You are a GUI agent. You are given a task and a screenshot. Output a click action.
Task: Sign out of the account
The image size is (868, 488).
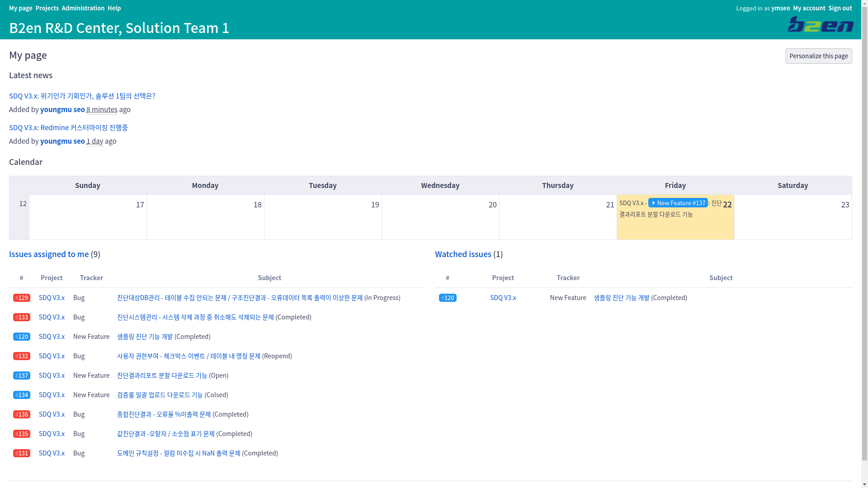[x=840, y=8]
